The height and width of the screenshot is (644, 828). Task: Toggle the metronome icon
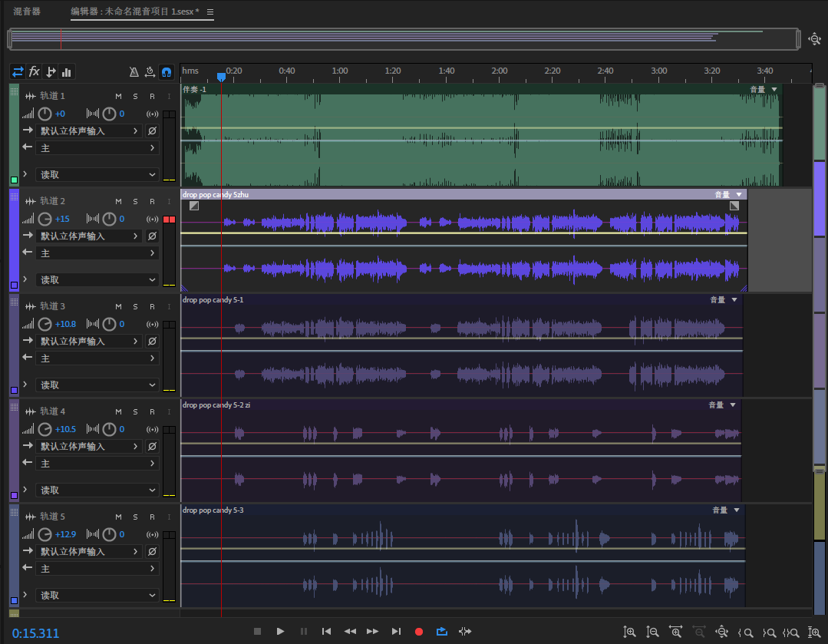pos(134,72)
